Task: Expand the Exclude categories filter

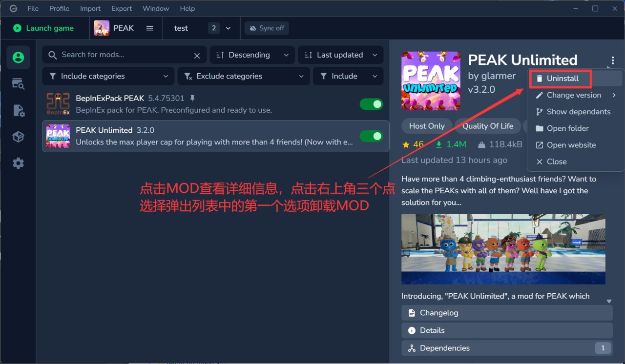Action: [x=243, y=76]
